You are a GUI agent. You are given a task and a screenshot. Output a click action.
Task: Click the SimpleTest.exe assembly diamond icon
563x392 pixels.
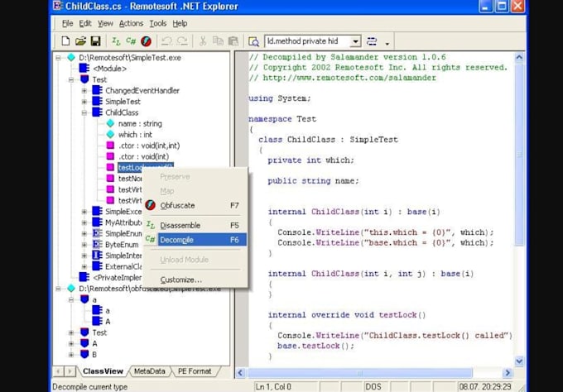pos(71,57)
